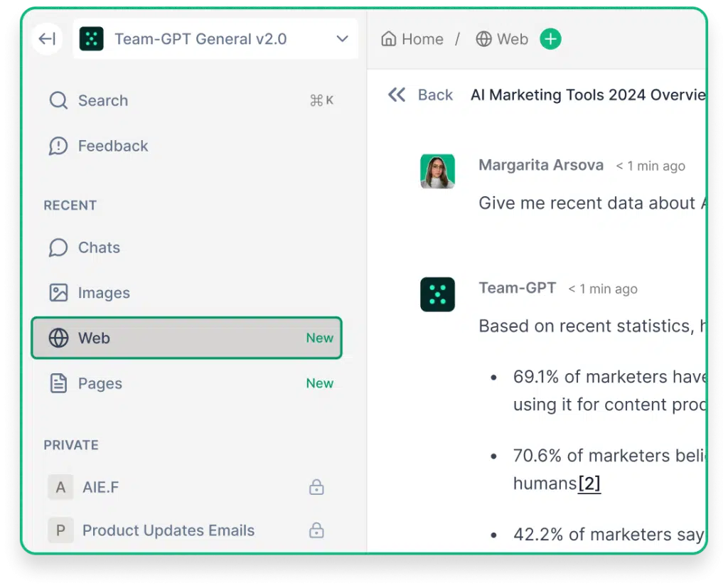Click the green plus button to add new
The width and height of the screenshot is (728, 588).
point(551,39)
